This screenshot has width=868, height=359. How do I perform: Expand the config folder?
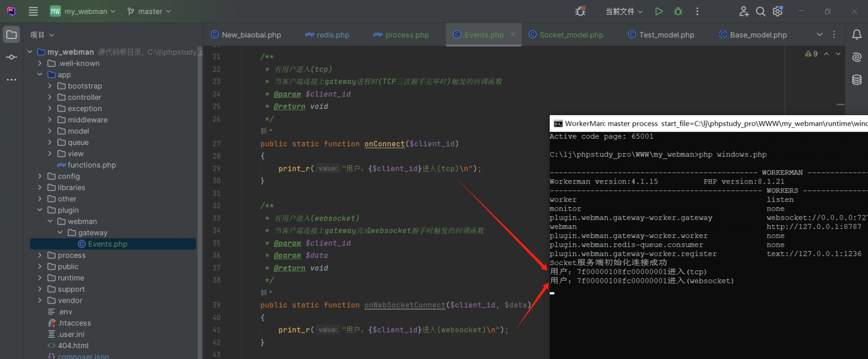40,176
